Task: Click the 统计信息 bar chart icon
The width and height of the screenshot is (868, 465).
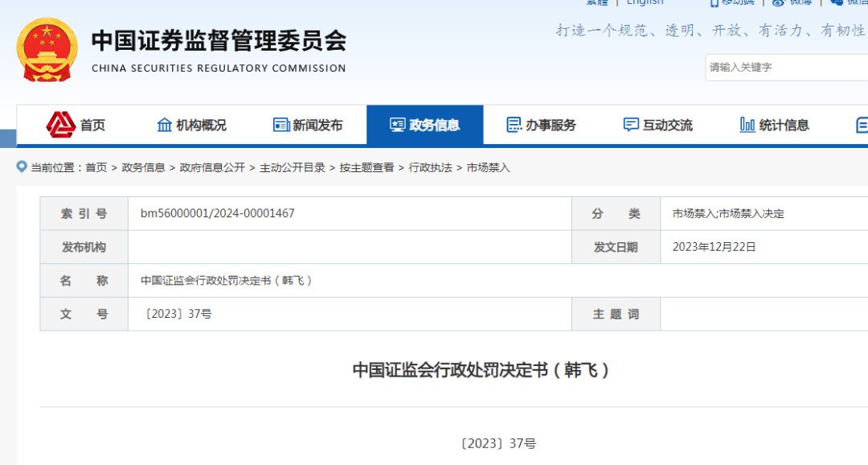Action: [747, 126]
